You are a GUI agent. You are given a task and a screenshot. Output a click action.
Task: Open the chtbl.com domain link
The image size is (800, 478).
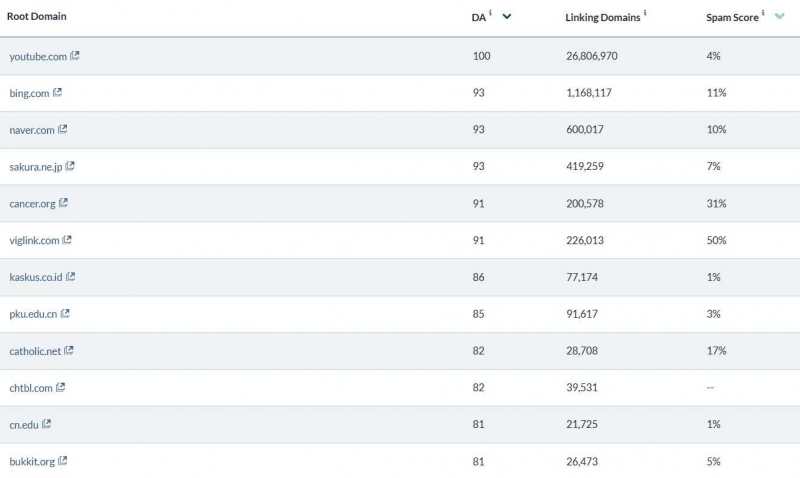click(31, 388)
